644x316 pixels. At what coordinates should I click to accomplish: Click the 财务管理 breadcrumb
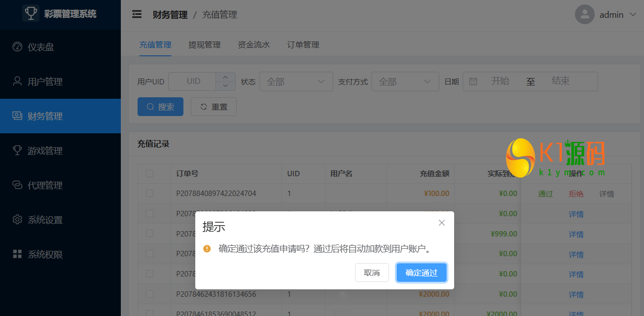(170, 15)
